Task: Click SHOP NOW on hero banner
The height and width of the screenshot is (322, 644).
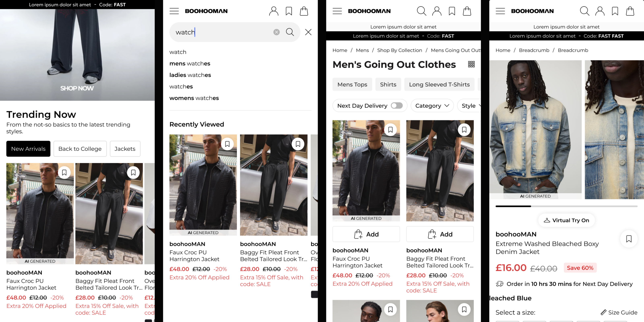Action: coord(77,88)
